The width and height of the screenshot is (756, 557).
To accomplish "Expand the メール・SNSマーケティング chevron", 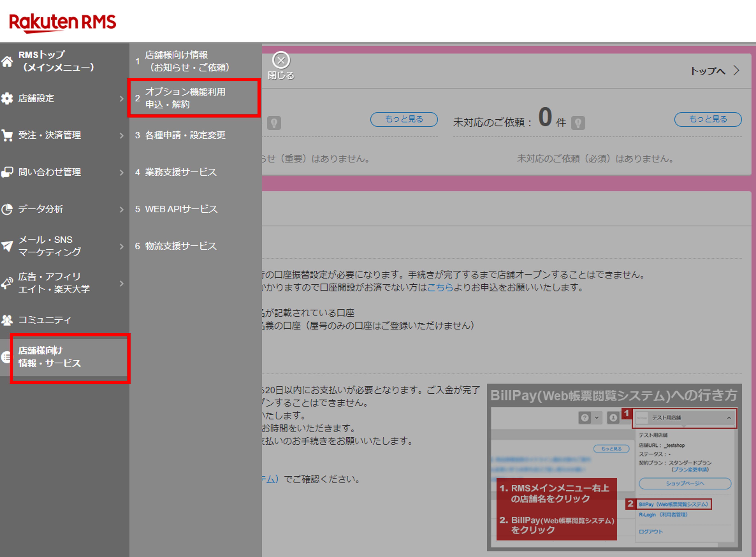I will pyautogui.click(x=122, y=247).
